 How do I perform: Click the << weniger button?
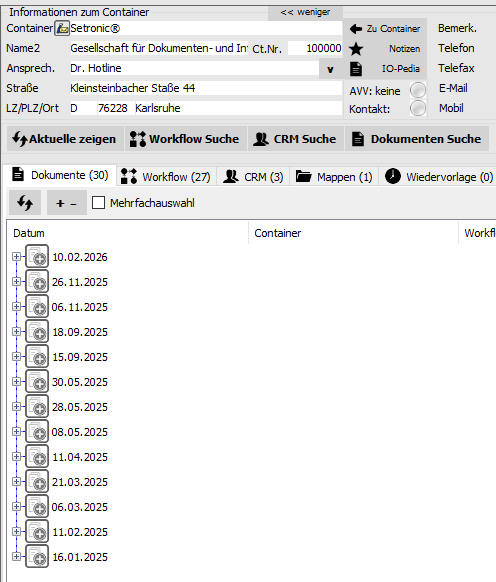(x=305, y=12)
